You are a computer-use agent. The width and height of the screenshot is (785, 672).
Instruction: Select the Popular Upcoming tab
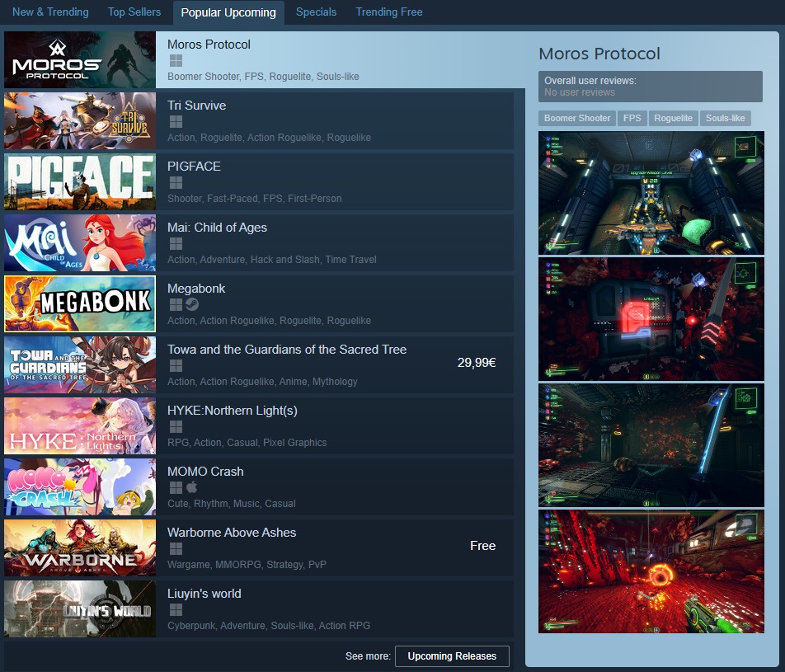[x=228, y=12]
